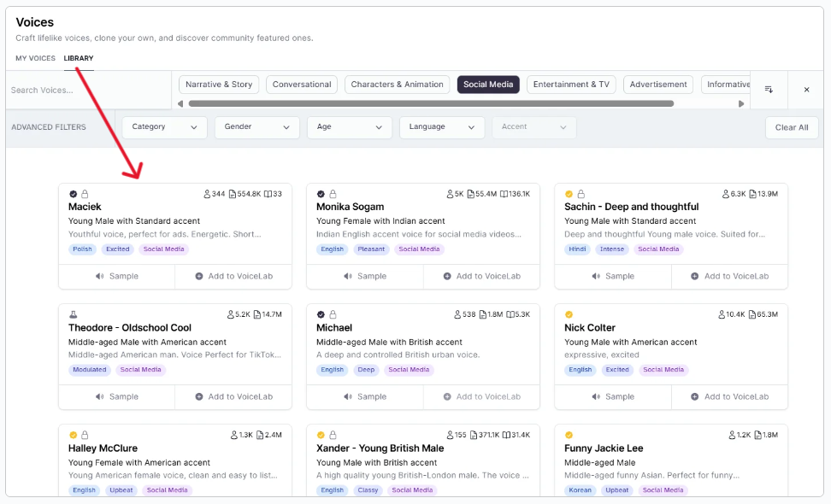Open the Accent dropdown filter
Screen dimensions: 831x504
click(534, 127)
